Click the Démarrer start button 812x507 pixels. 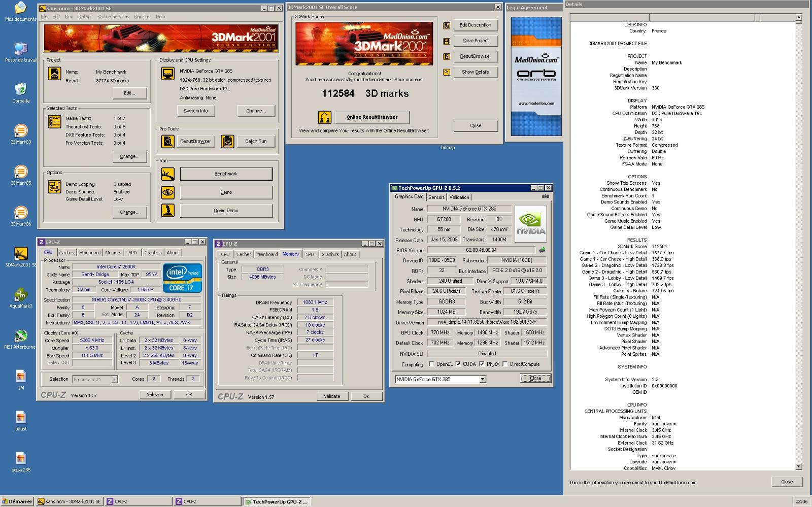17,501
